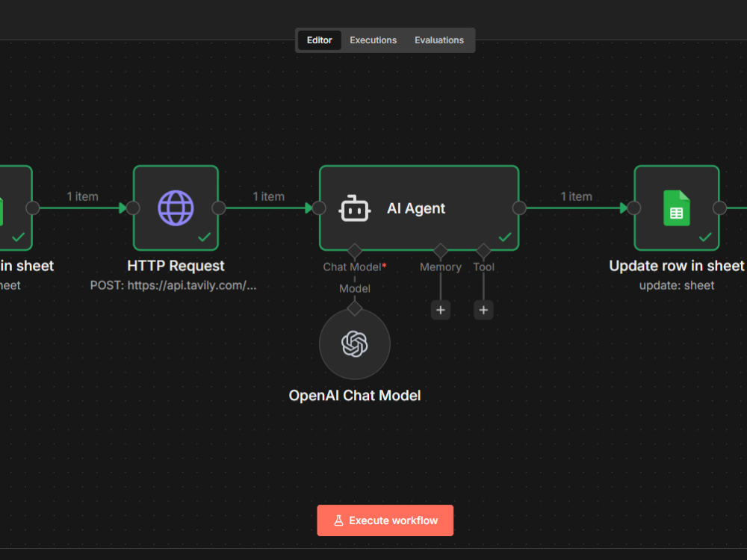Click the HTTP Request input connector
Viewport: 747px width, 560px height.
point(133,208)
